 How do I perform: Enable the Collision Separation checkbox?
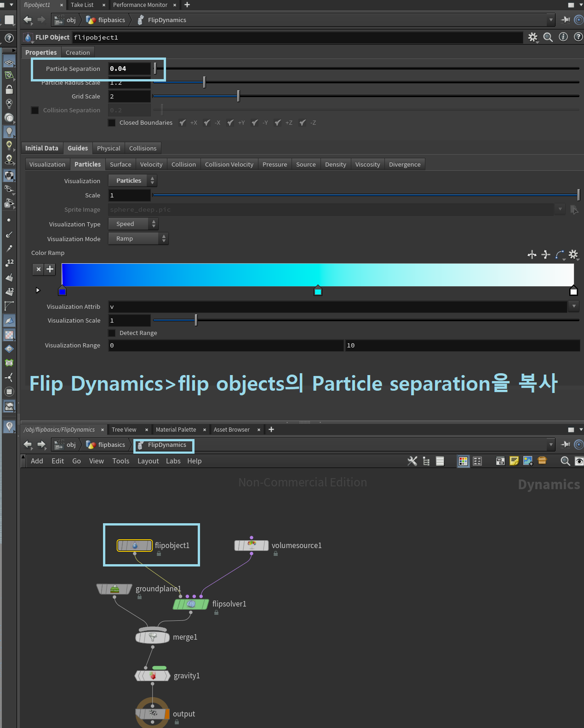35,110
